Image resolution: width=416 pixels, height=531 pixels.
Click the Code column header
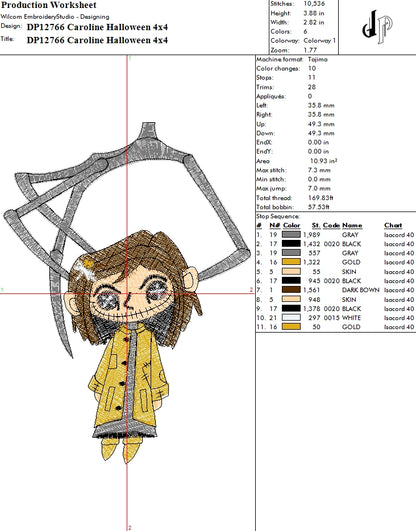[x=331, y=225]
